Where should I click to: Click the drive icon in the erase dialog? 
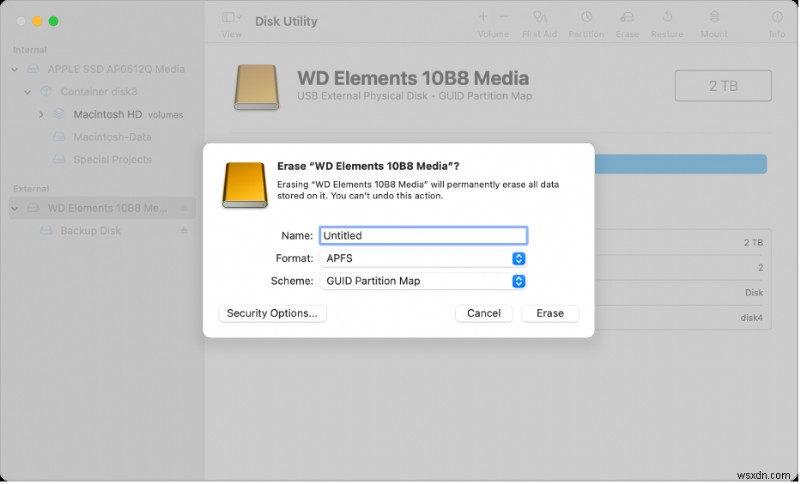coord(245,185)
